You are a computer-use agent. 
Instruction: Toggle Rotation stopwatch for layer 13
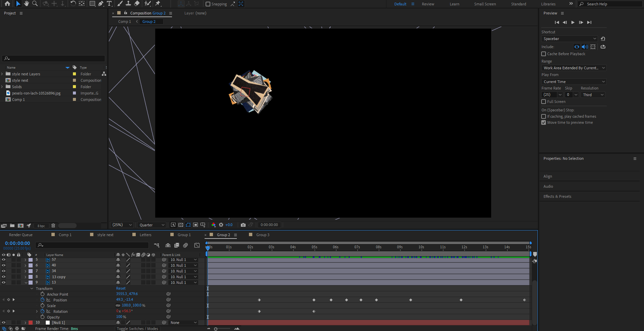point(42,311)
